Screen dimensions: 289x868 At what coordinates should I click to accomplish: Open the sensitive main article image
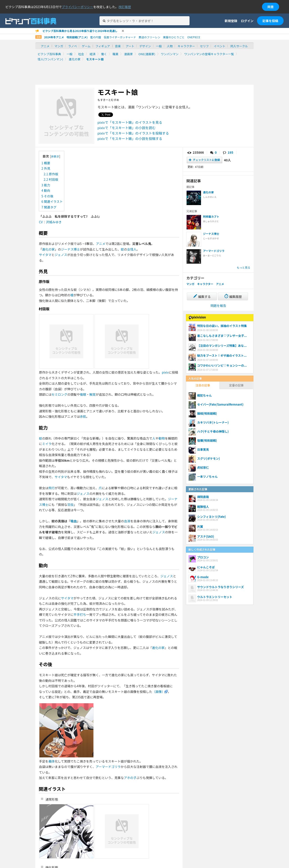[x=66, y=116]
